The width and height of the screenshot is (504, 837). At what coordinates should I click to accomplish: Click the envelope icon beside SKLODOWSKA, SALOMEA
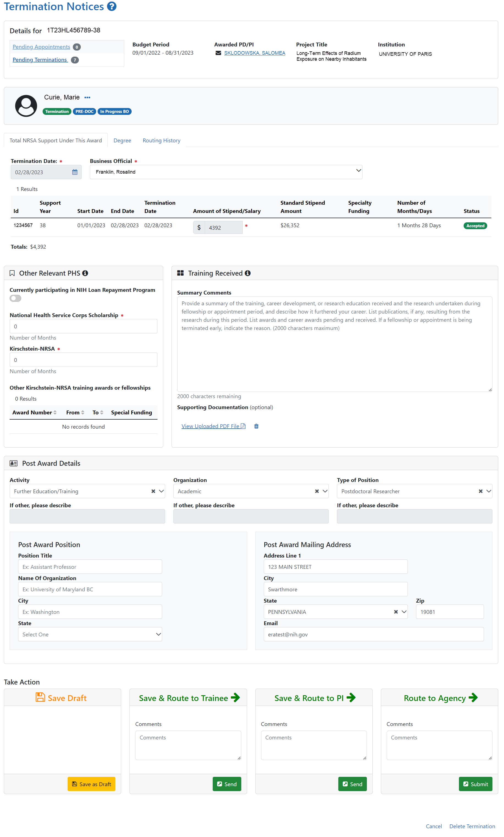tap(218, 53)
